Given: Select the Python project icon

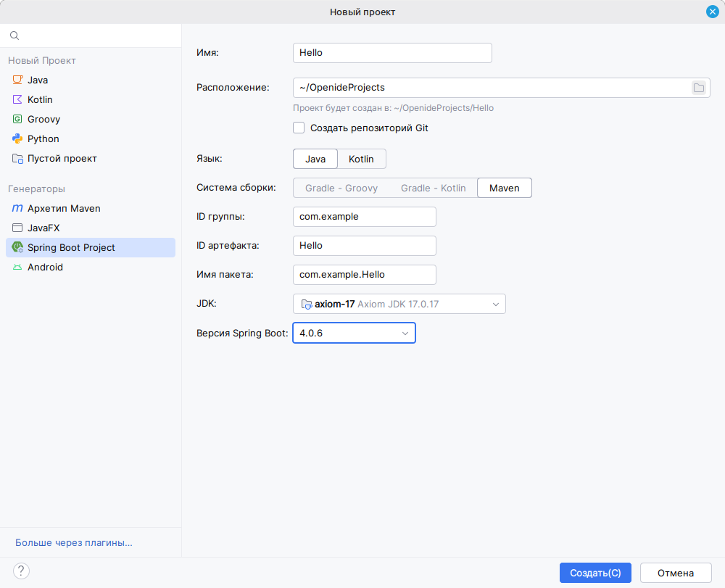Looking at the screenshot, I should [17, 138].
